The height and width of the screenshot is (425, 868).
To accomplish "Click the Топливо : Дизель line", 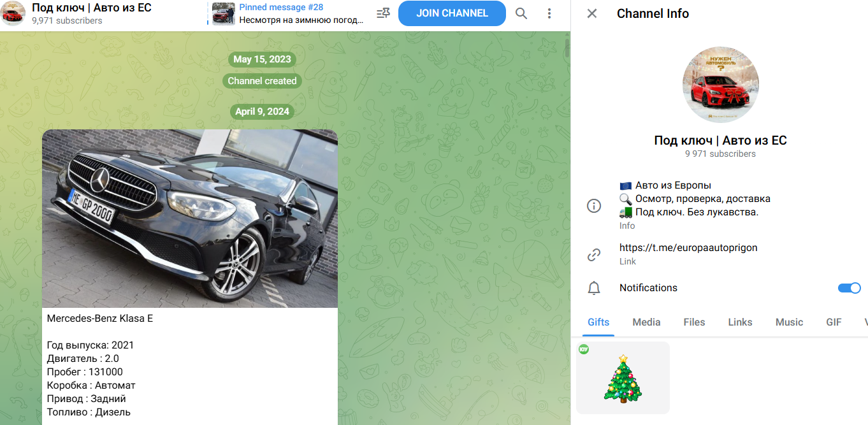I will coord(89,412).
